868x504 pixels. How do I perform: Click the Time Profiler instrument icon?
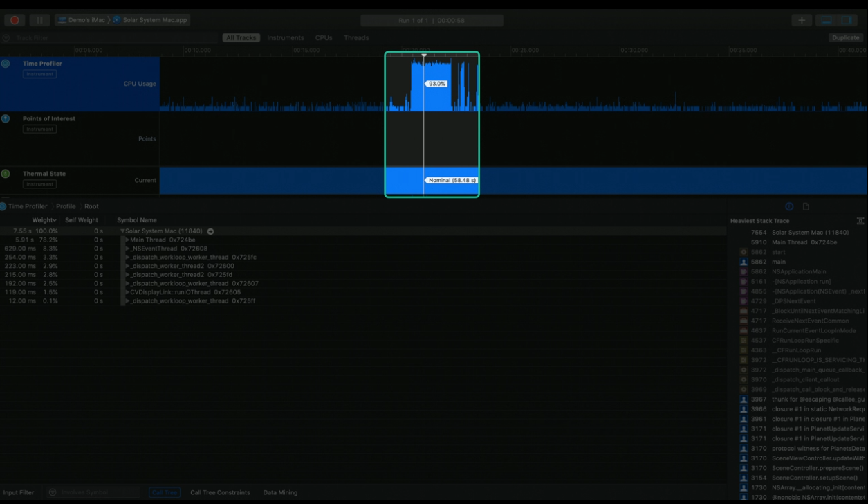6,64
